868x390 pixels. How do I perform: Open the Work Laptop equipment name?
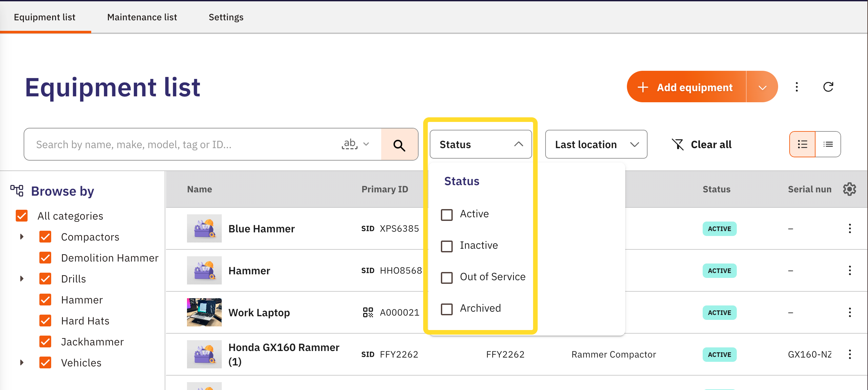[259, 313]
